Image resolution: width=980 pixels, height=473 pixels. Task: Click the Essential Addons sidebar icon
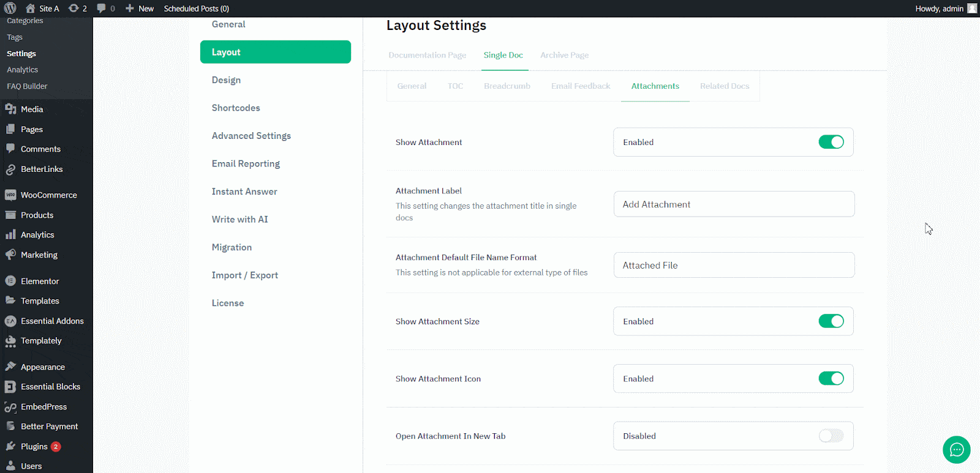[x=10, y=321]
